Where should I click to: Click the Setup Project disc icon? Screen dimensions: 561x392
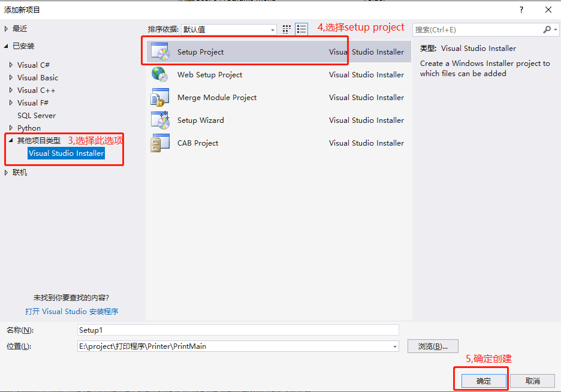click(x=160, y=52)
